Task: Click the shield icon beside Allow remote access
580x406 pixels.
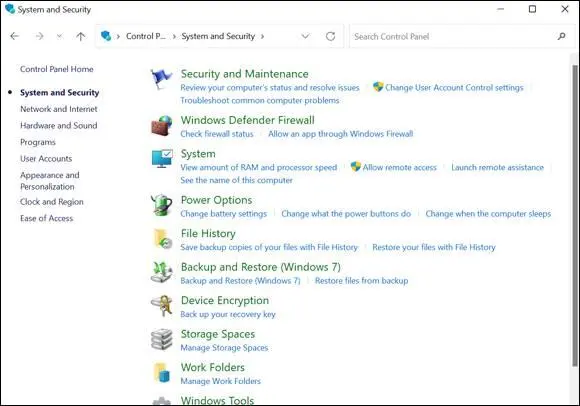Action: click(x=355, y=167)
